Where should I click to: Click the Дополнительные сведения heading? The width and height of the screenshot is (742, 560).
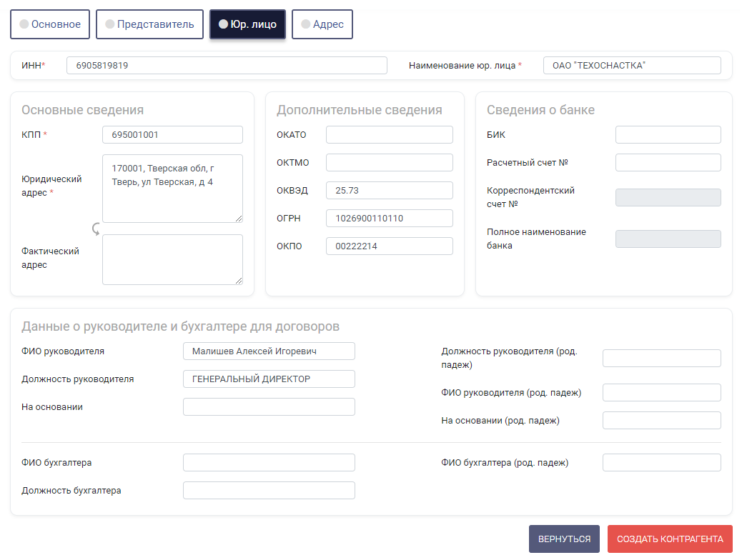[359, 110]
